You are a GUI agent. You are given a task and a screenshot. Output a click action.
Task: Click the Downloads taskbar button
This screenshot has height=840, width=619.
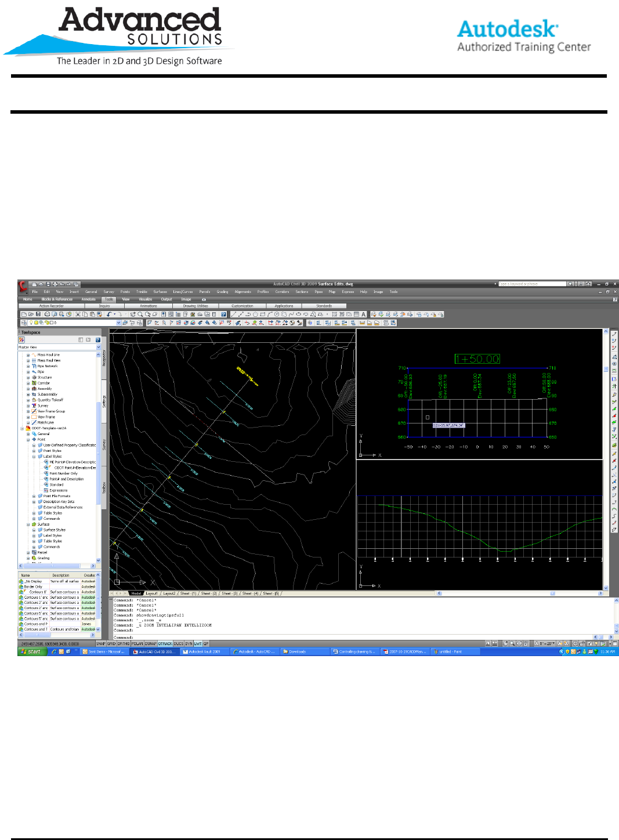305,651
